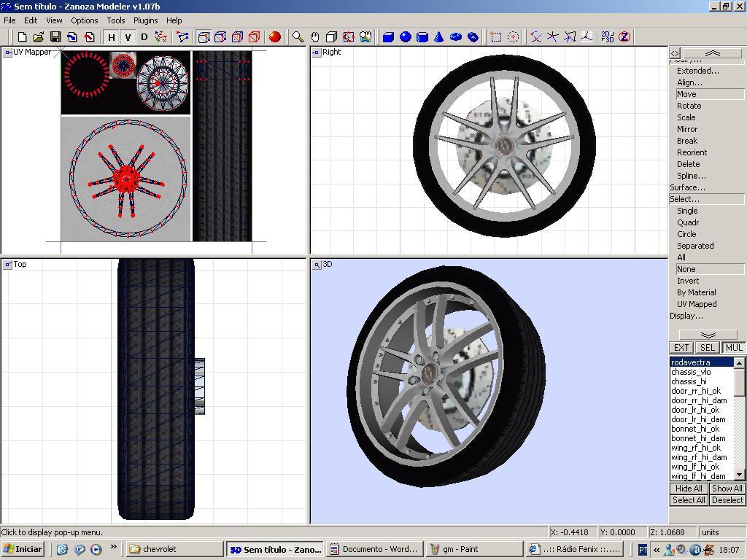Screen dimensions: 747x560
Task: Select chassis_hi in the object list
Action: 701,381
